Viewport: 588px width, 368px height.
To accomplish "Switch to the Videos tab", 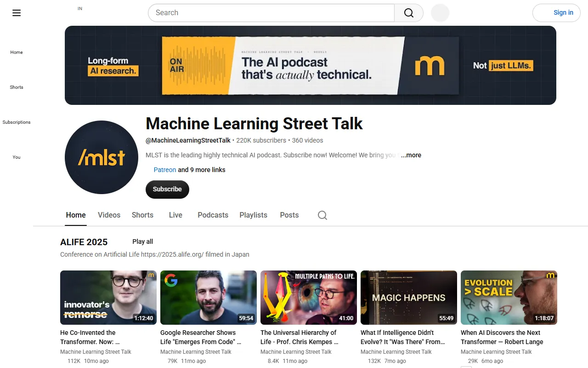I will tap(109, 215).
